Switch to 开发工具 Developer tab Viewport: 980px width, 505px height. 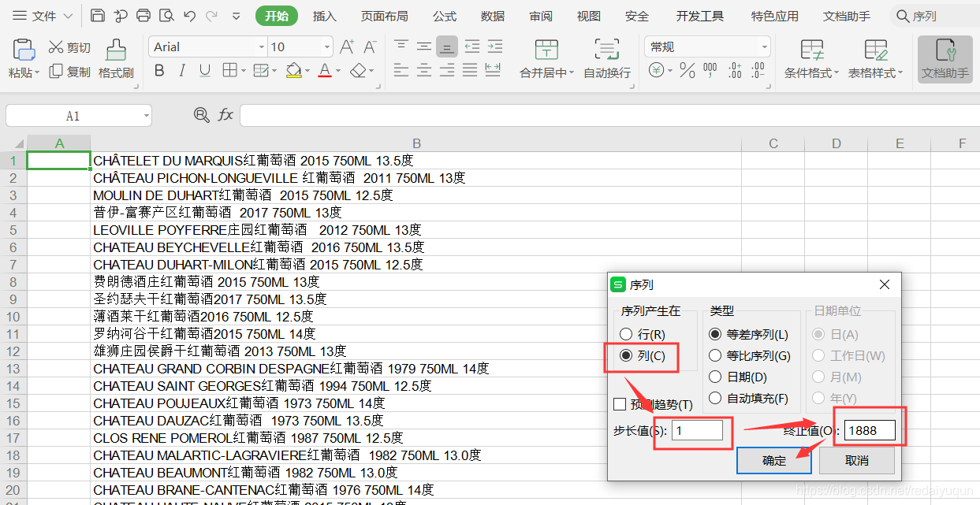point(700,16)
